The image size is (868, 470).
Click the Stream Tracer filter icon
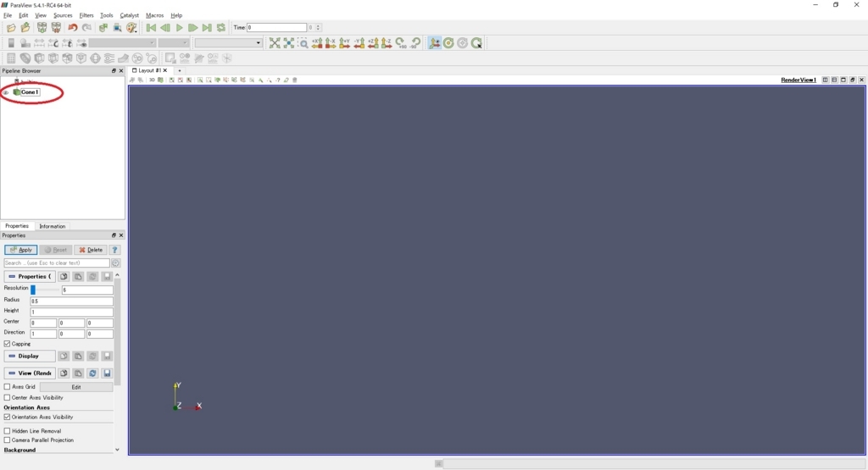(x=109, y=58)
